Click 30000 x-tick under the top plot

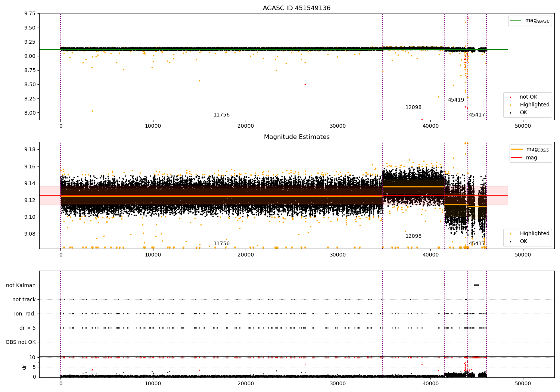[338, 126]
